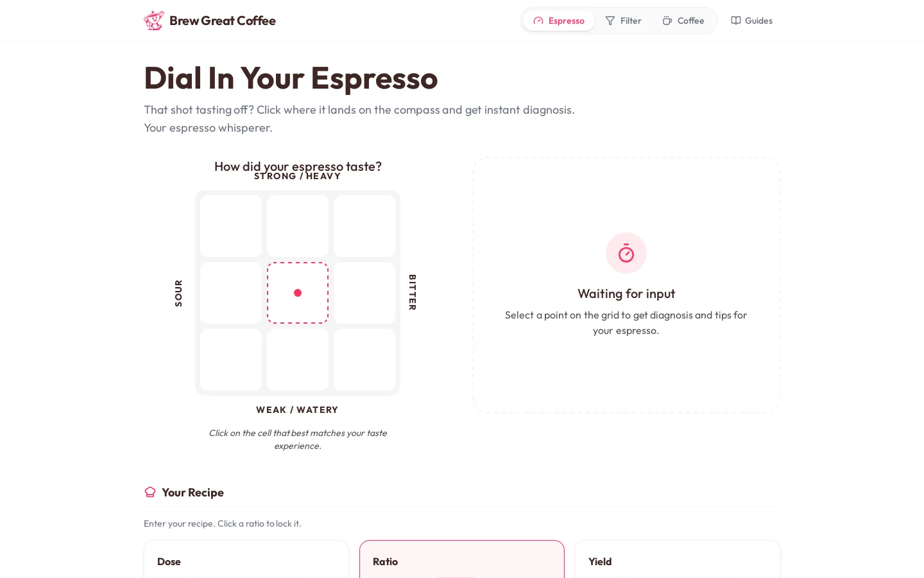Switch to the Espresso tab
Screen dimensions: 924x578
click(559, 21)
